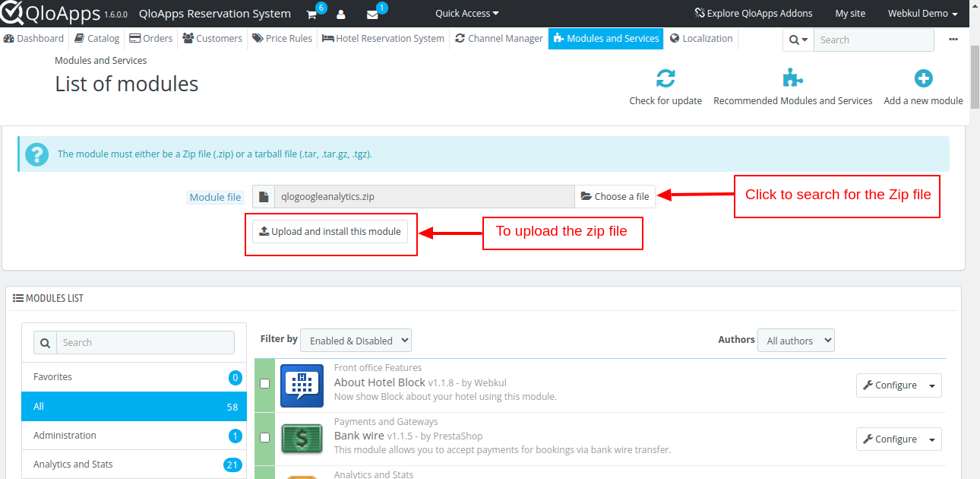Click the Choose a file button
The height and width of the screenshot is (479, 980).
[615, 197]
